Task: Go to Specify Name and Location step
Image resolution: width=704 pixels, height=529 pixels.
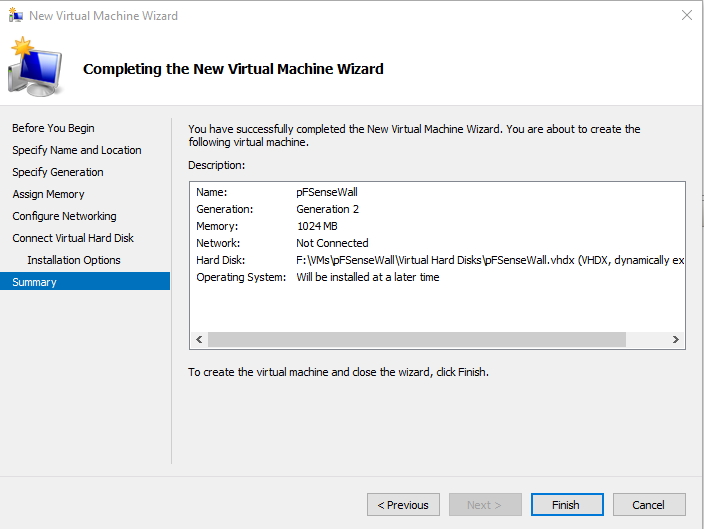Action: 77,150
